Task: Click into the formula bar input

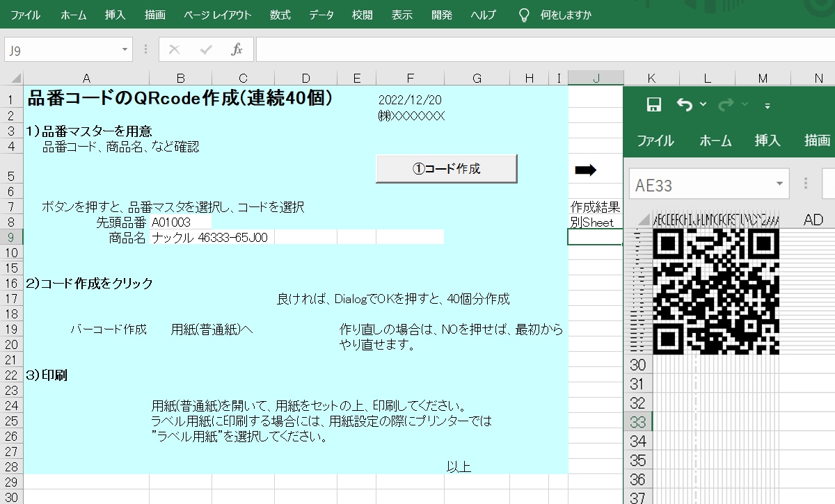Action: [546, 49]
